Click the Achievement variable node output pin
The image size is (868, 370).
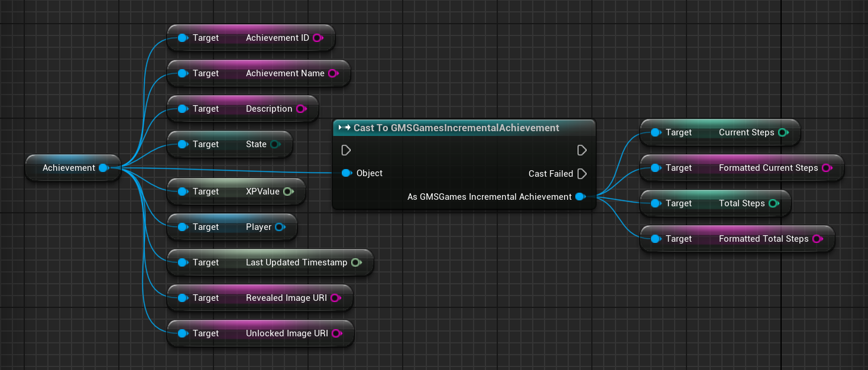click(x=104, y=168)
